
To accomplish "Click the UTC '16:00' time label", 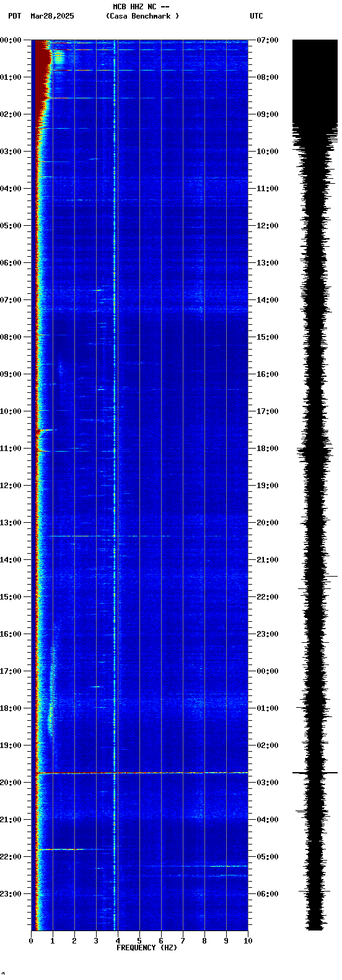I will [x=267, y=374].
